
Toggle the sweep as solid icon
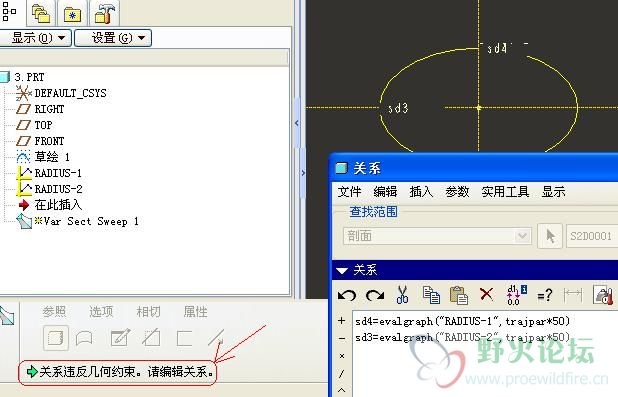[x=56, y=338]
